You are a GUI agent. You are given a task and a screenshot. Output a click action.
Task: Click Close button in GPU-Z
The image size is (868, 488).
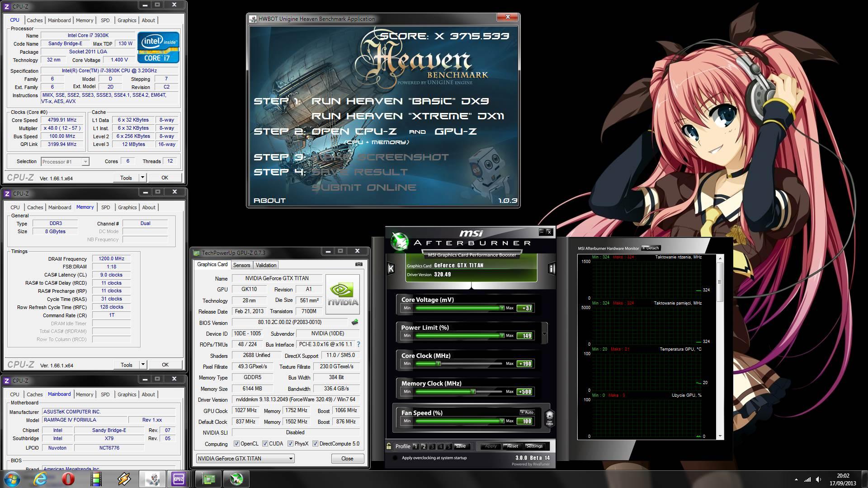coord(347,458)
